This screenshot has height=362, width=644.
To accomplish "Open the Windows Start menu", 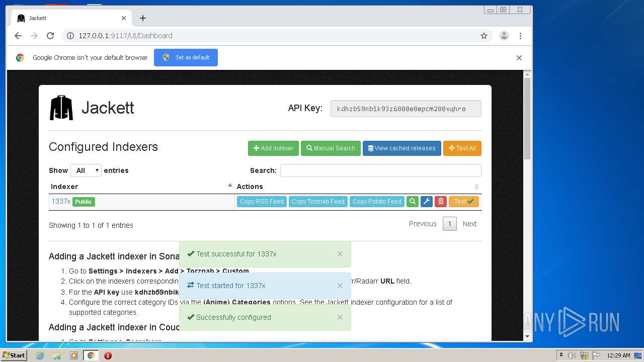I will pos(14,355).
